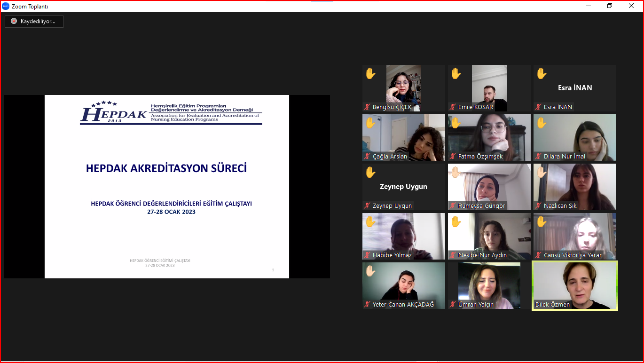This screenshot has height=363, width=644.
Task: Click the raised hand on Bengisu ÇİÇEK's tile
Action: 370,73
